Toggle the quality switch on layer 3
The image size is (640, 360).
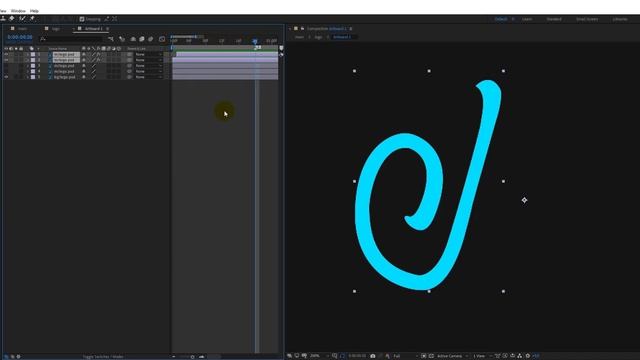93,66
